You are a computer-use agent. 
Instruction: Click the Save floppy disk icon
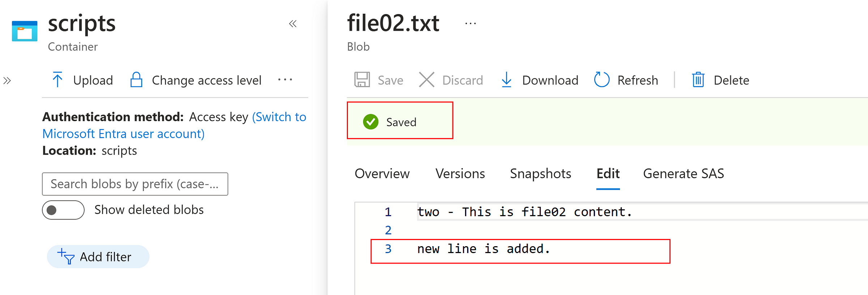point(362,80)
